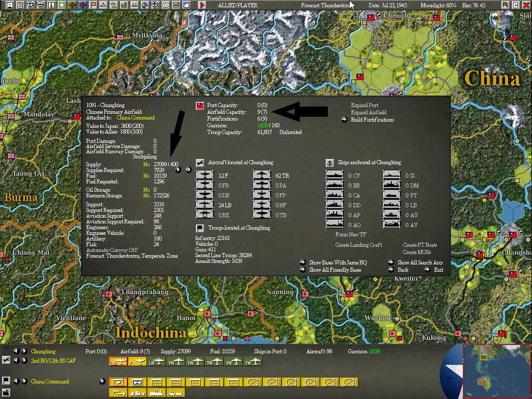Click the red arrow to end the turn
This screenshot has height=399, width=532.
pyautogui.click(x=202, y=5)
